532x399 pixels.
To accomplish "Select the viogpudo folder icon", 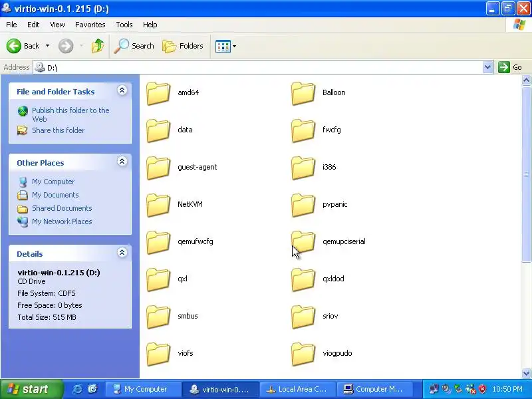I will (303, 354).
